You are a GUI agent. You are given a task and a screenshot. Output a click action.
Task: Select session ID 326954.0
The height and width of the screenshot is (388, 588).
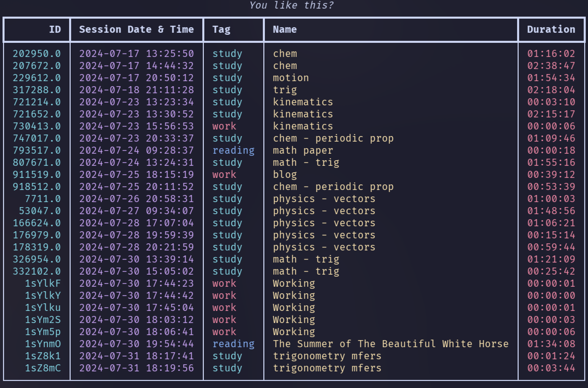37,259
